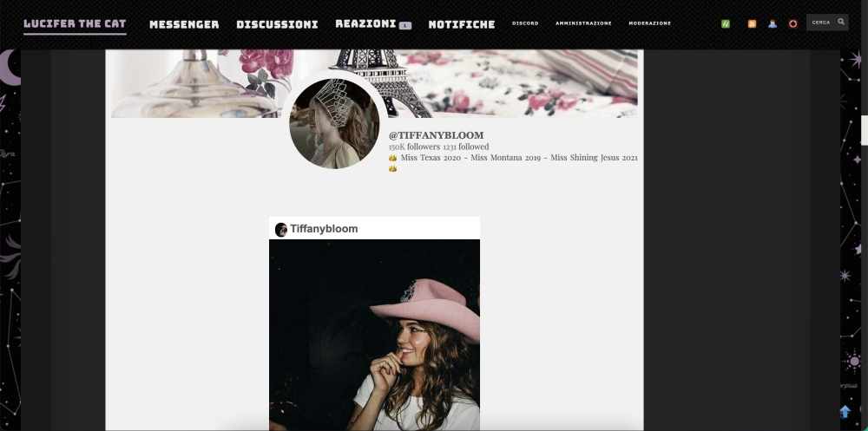Image resolution: width=868 pixels, height=431 pixels.
Task: Click the magnifying glass search icon
Action: click(x=841, y=22)
